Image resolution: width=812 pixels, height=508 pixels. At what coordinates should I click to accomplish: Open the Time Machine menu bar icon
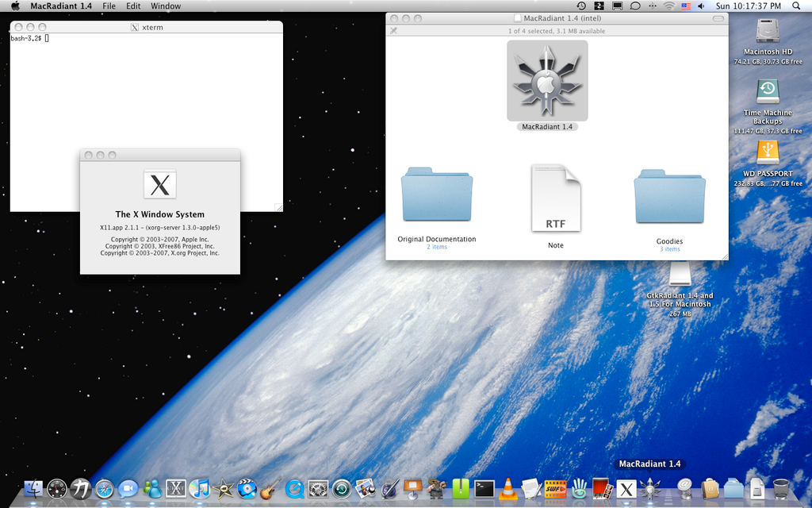pos(581,6)
